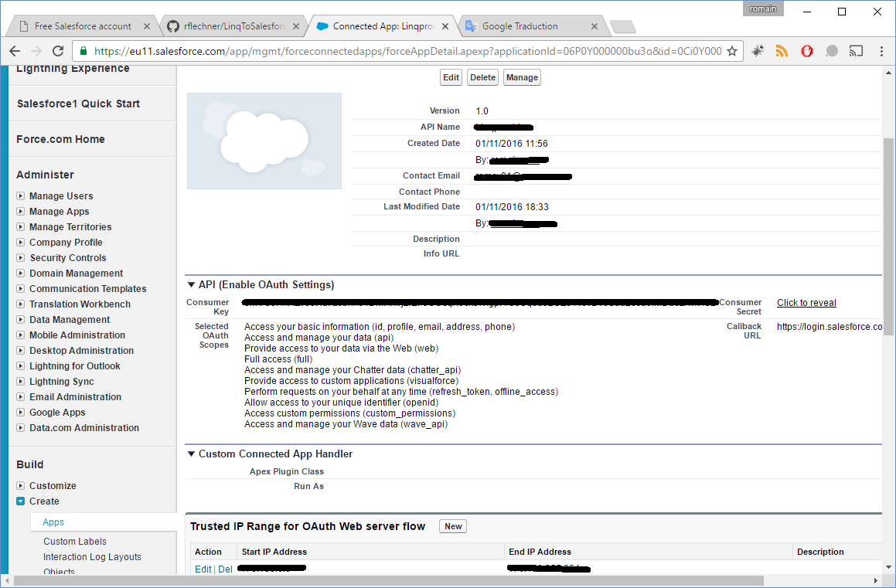This screenshot has width=896, height=588.
Task: Close the Google Traduction tab
Action: 594,26
